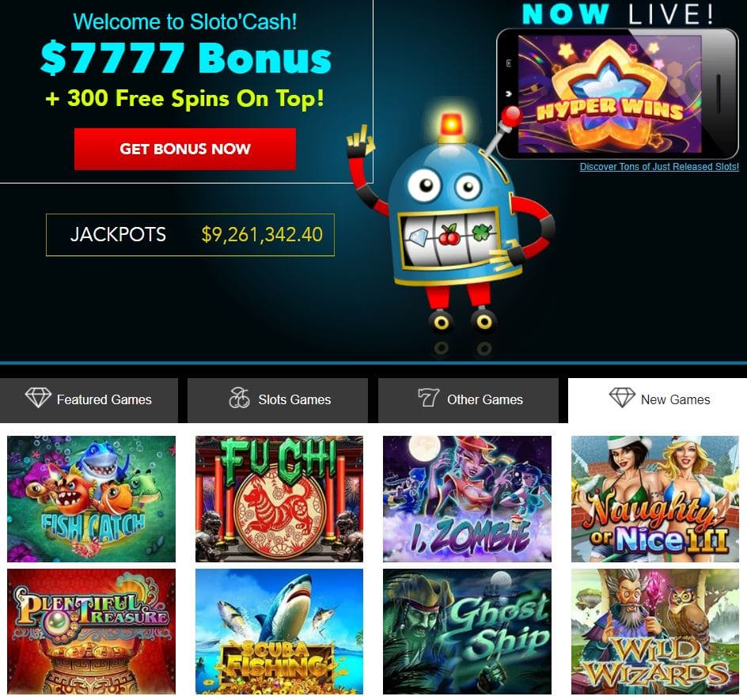Click the diamond icon beside Featured Games
Viewport: 747px width, 700px height.
(x=38, y=397)
